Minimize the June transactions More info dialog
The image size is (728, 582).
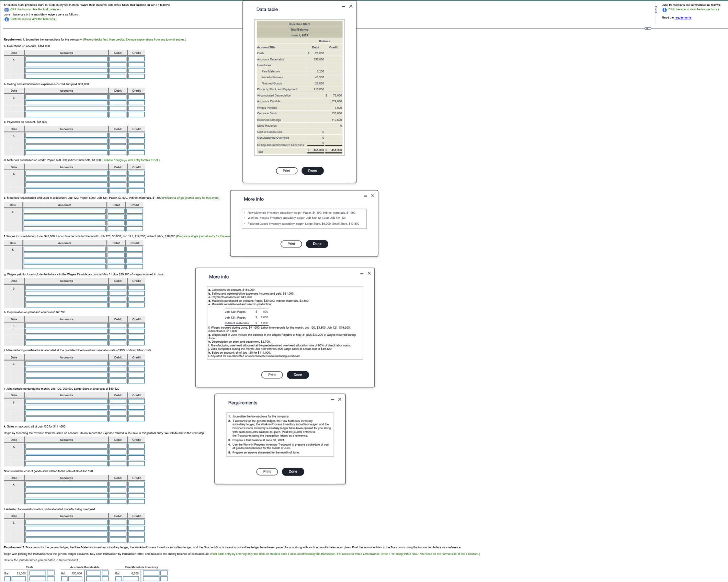361,273
